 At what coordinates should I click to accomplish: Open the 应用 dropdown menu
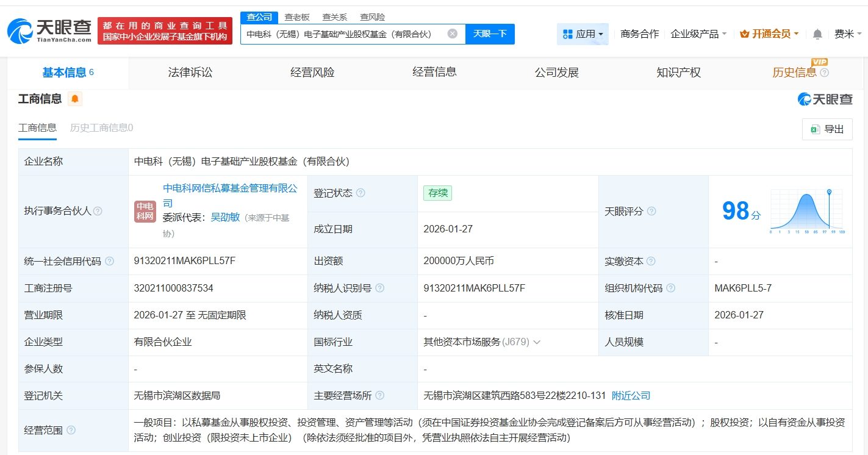583,34
